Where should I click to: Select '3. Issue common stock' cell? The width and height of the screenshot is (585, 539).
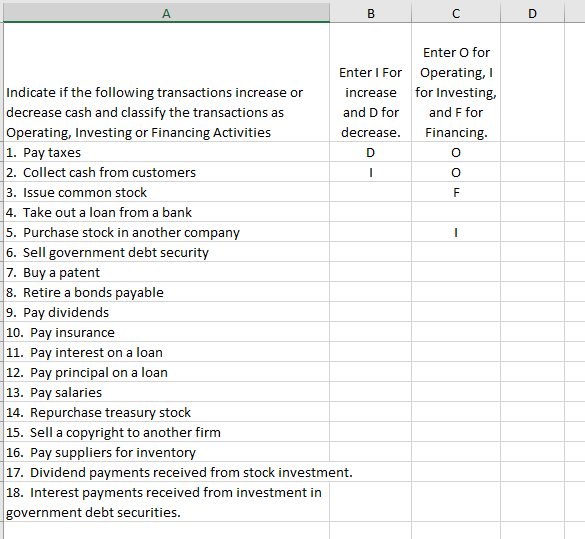(x=166, y=192)
